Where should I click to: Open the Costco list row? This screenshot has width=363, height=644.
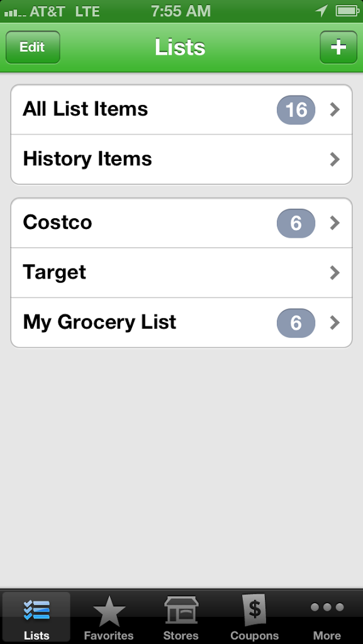coord(181,223)
